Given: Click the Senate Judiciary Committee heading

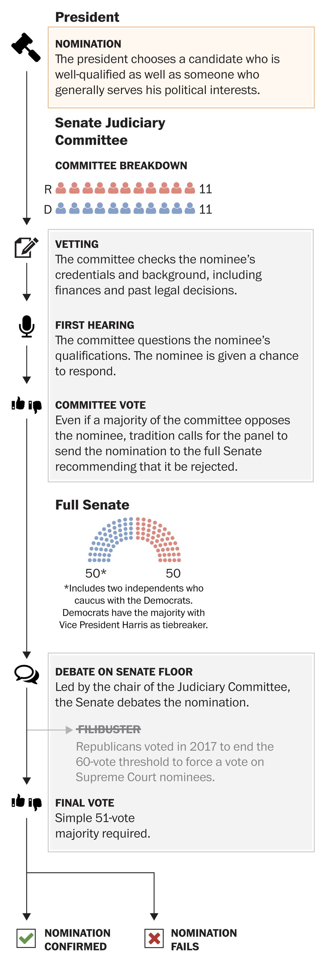Looking at the screenshot, I should (110, 131).
